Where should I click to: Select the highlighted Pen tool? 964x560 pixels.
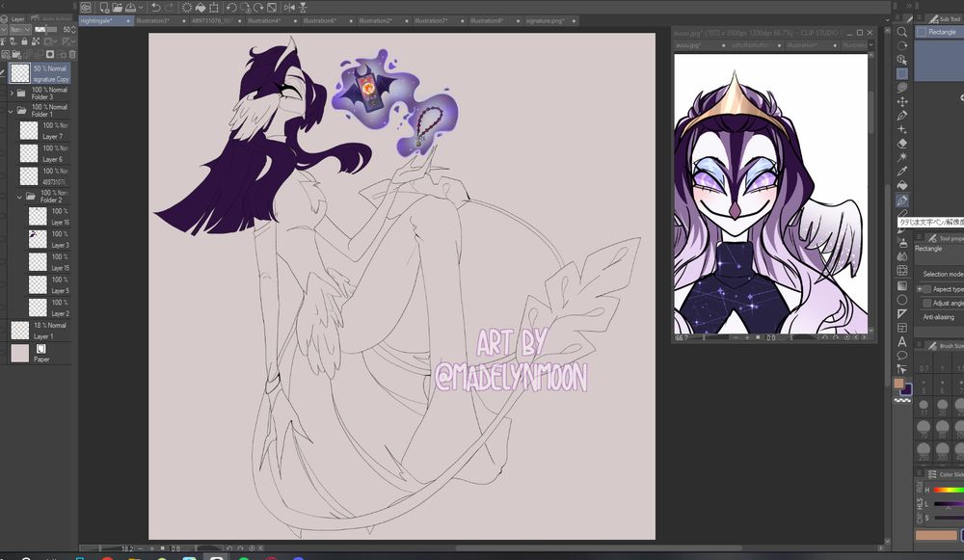pyautogui.click(x=902, y=200)
